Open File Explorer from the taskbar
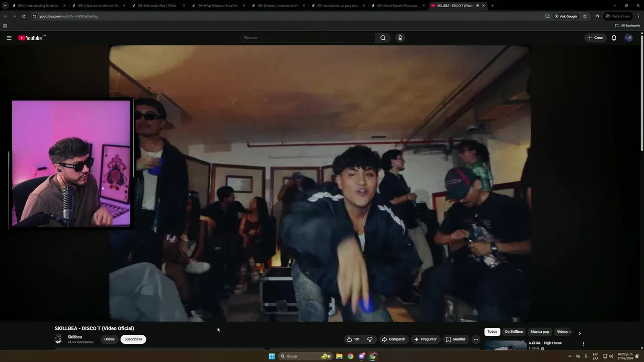 (x=339, y=356)
